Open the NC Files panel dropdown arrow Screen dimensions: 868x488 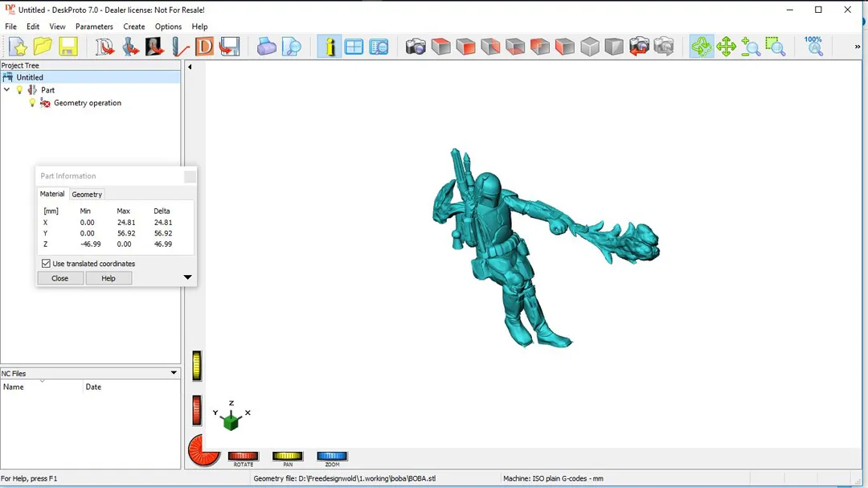pos(174,373)
